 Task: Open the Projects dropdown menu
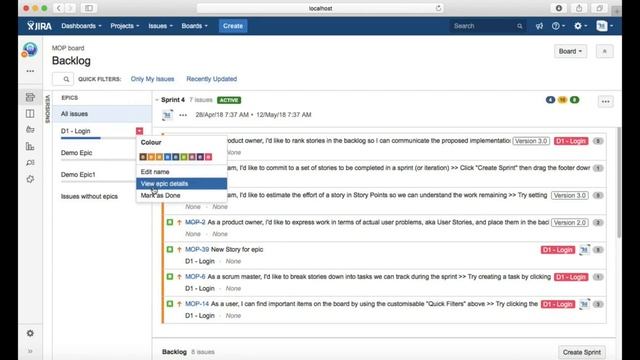[x=125, y=26]
